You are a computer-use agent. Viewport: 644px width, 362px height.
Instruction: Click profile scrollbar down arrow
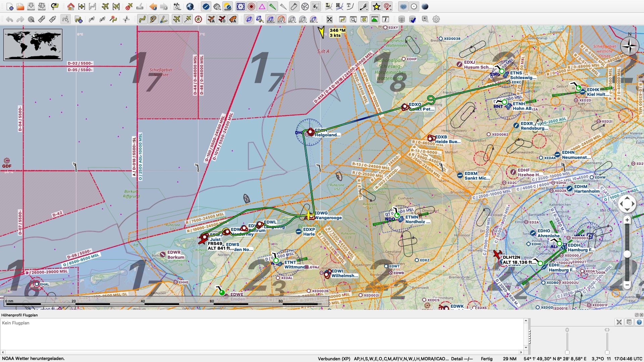(x=526, y=348)
